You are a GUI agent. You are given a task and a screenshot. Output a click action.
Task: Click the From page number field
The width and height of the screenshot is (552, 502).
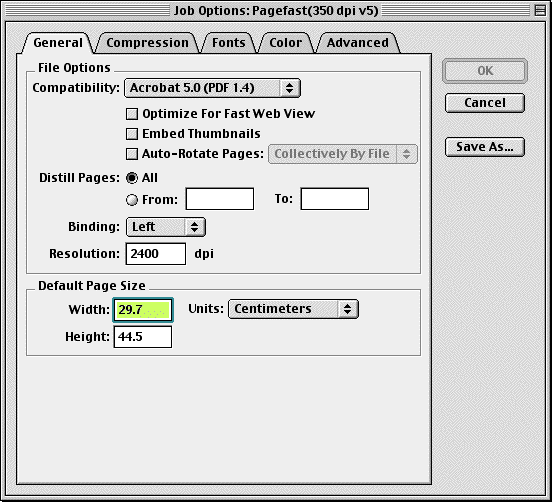pyautogui.click(x=220, y=199)
